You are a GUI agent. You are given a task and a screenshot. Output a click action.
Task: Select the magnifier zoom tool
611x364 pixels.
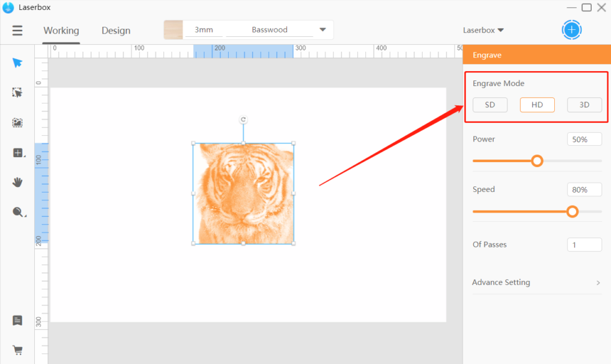18,212
